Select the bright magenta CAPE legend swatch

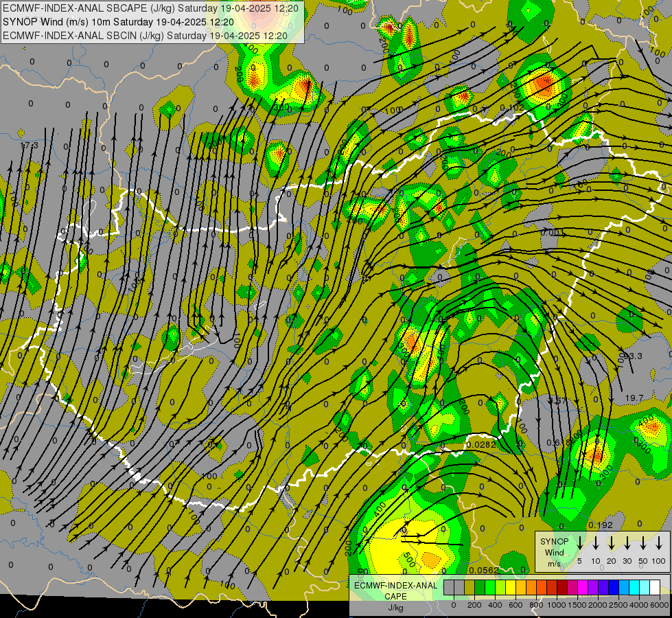tap(583, 587)
